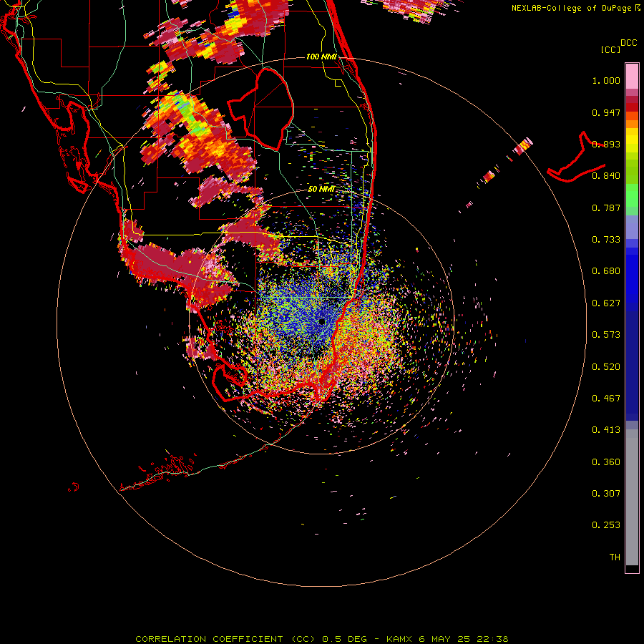Click the 0.573 color scale value

[606, 335]
